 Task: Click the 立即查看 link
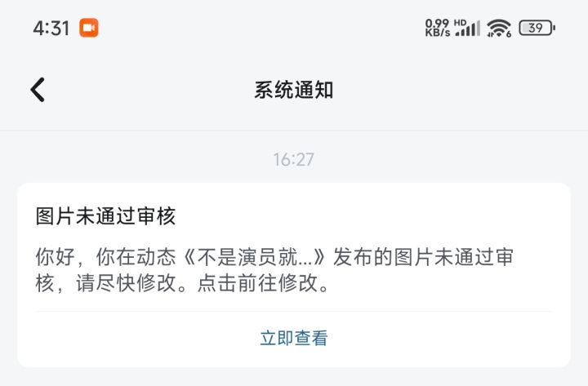[294, 338]
